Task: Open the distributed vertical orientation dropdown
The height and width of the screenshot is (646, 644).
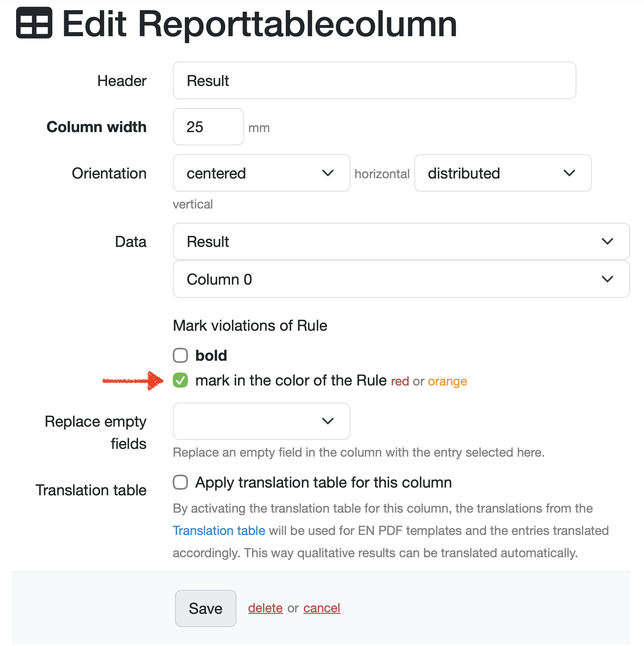Action: 503,173
